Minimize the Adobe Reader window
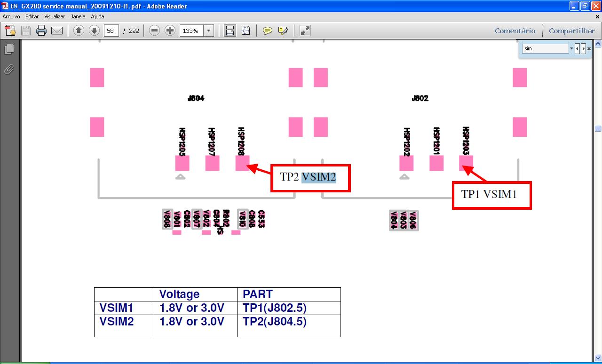Image resolution: width=602 pixels, height=364 pixels. click(x=574, y=6)
